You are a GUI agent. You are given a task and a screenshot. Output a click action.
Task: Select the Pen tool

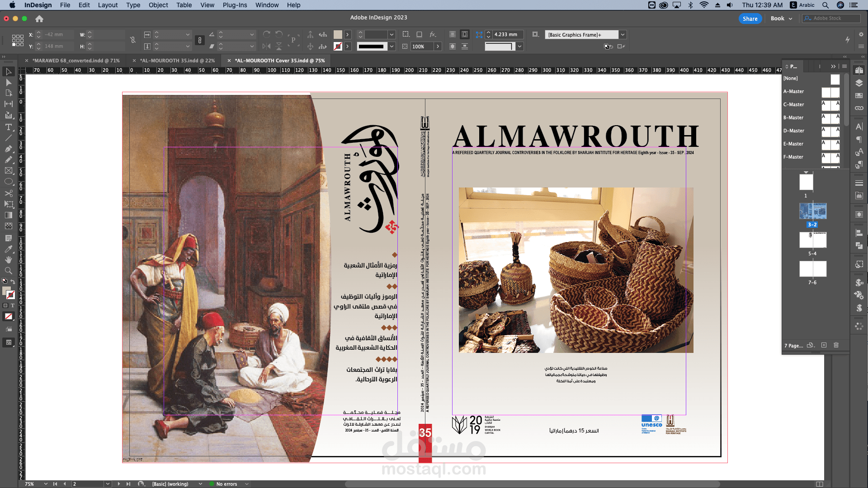(9, 149)
